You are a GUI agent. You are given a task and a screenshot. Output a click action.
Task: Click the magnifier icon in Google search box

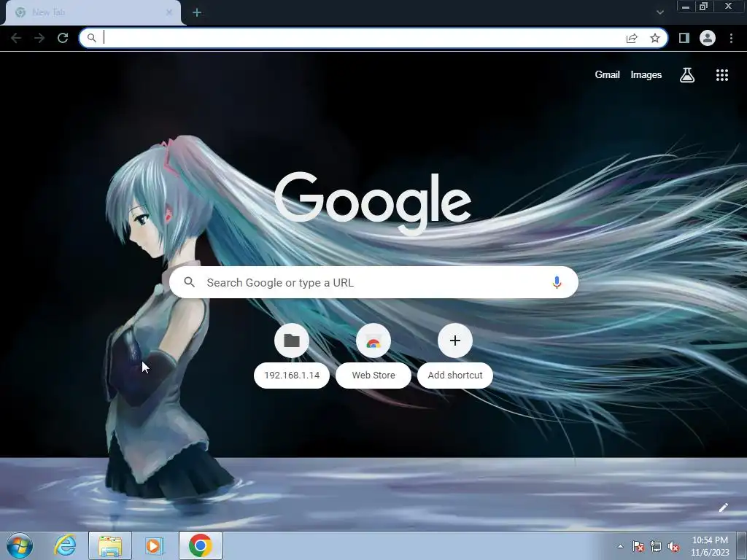189,282
